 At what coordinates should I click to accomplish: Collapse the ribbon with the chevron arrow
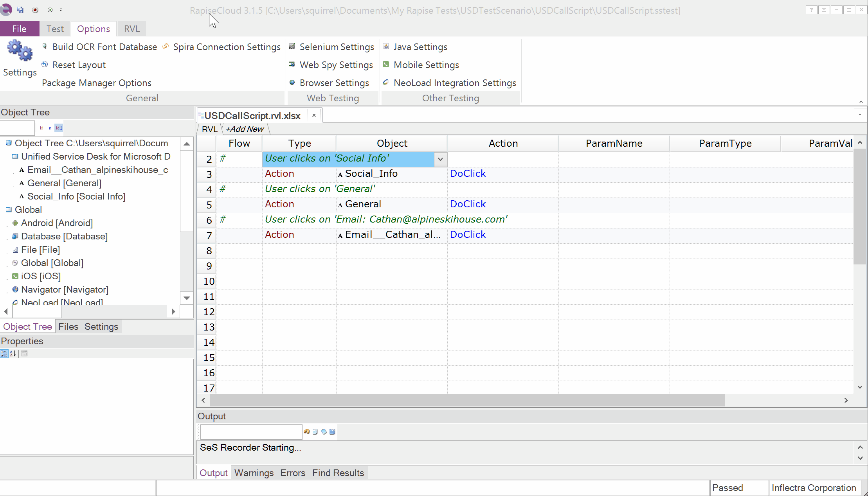(861, 102)
